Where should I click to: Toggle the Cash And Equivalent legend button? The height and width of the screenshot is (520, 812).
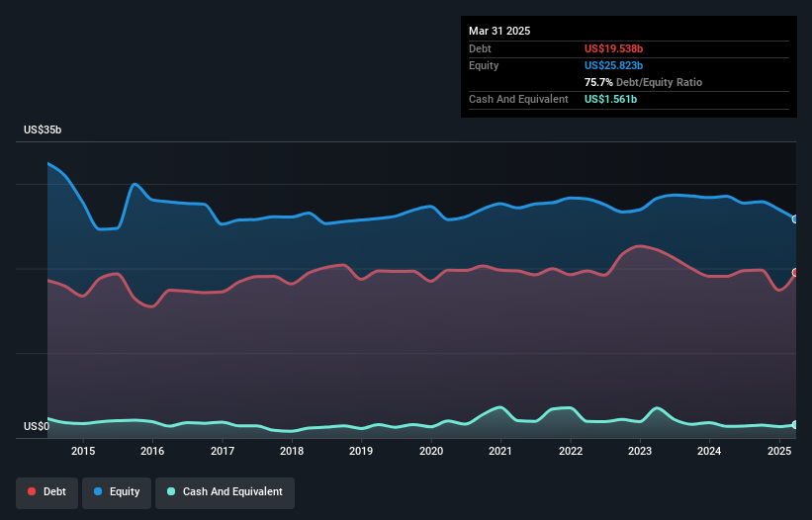[x=225, y=492]
